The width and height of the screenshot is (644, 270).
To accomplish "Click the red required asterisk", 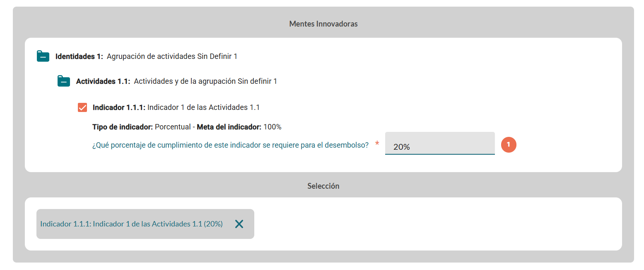I will click(377, 144).
